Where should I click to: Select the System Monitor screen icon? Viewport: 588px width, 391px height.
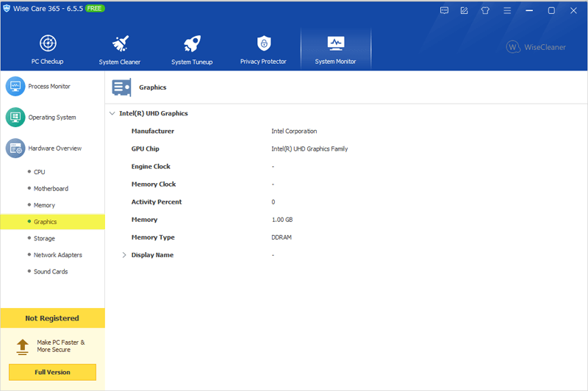coord(336,43)
